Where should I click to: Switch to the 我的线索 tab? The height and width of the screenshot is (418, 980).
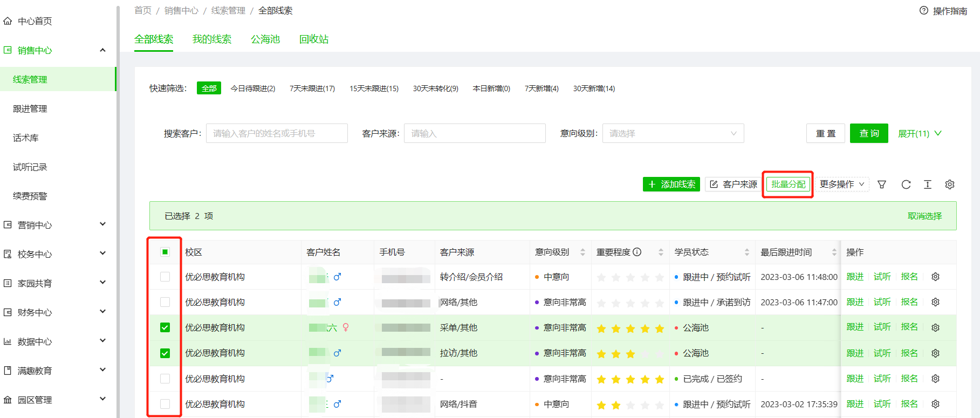click(212, 39)
